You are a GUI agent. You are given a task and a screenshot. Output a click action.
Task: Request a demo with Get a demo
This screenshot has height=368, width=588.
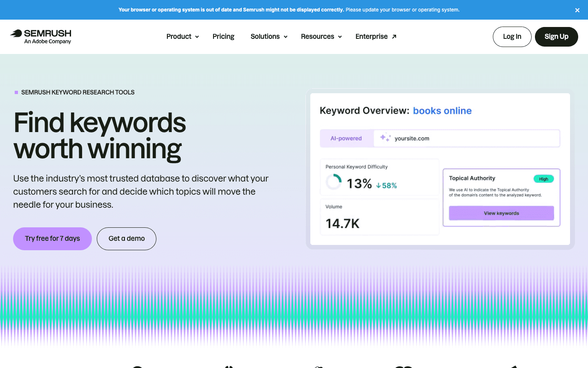127,239
